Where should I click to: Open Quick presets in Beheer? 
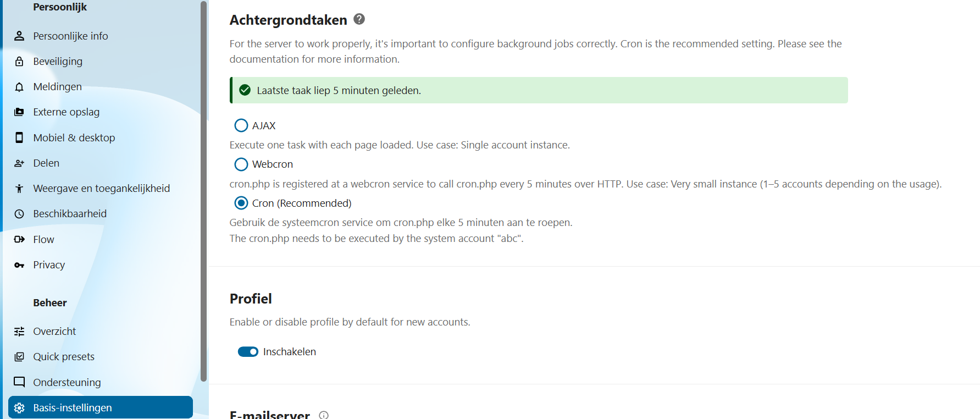tap(64, 357)
